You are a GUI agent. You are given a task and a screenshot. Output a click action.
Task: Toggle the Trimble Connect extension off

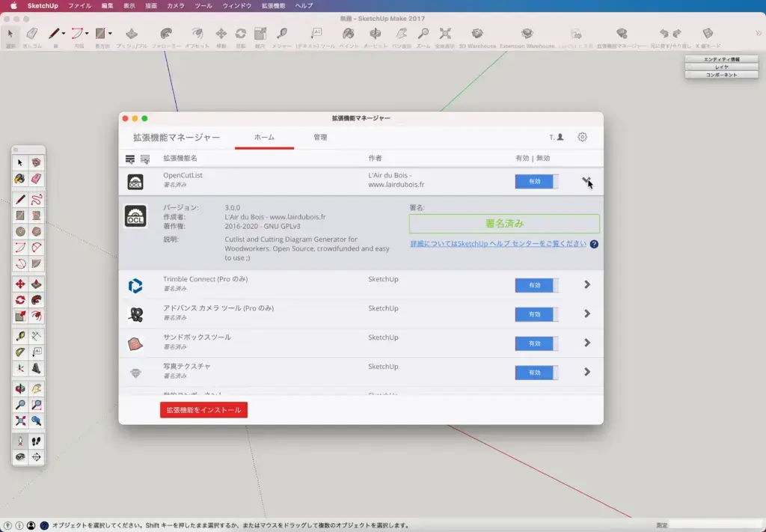pos(536,285)
